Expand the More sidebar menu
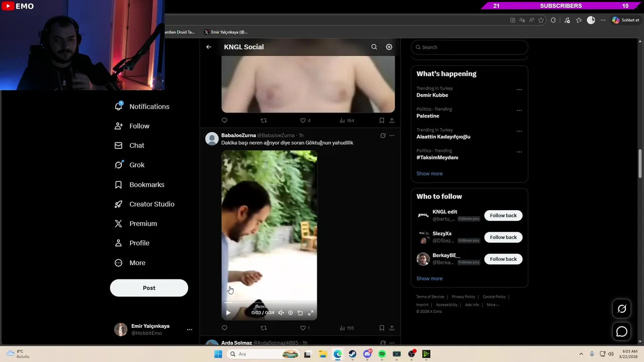 click(x=130, y=263)
